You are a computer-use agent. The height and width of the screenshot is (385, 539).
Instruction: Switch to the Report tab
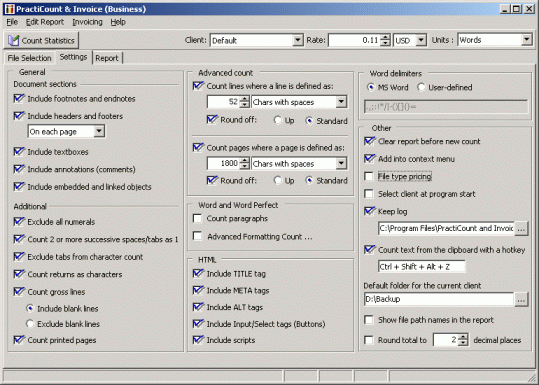click(107, 58)
